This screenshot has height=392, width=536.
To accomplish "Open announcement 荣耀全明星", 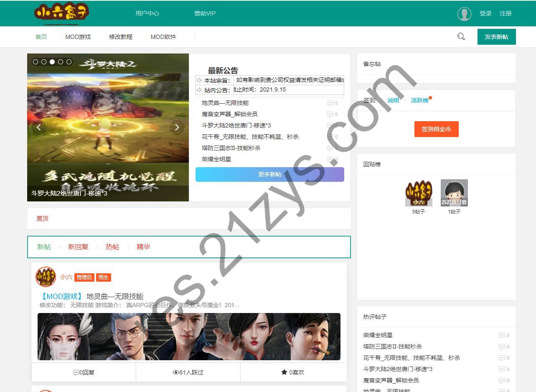I will click(216, 159).
